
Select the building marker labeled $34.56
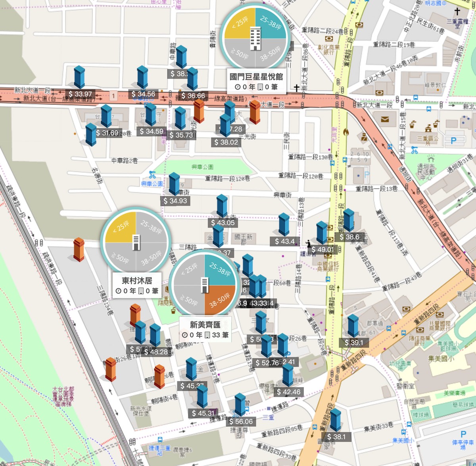click(142, 77)
